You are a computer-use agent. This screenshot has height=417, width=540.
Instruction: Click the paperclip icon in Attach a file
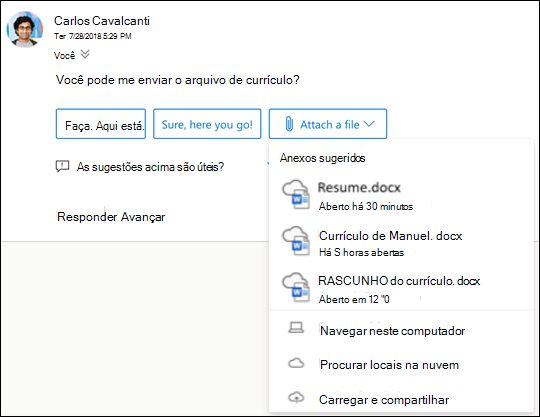click(x=289, y=124)
